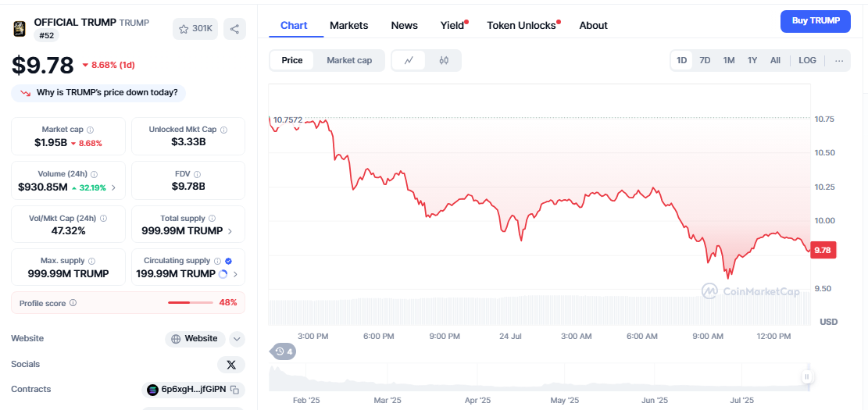Click the $1.95B market cap value
Screen dimensions: 868x410
[x=51, y=143]
